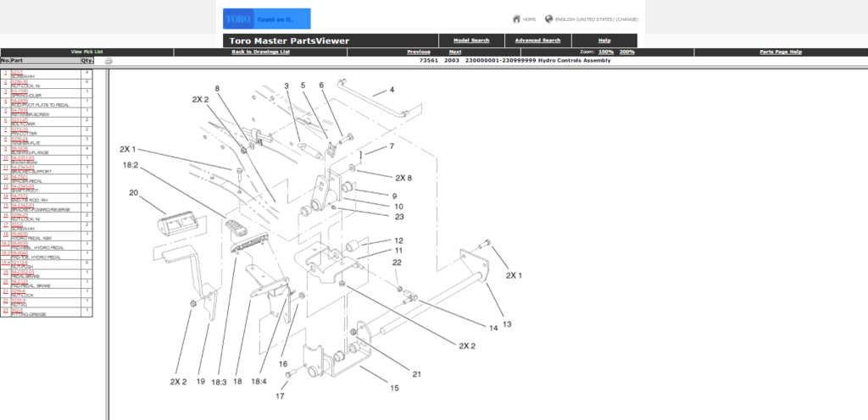Viewport: 868px width, 420px height.
Task: Click callout 14 on the diagram
Action: point(493,328)
